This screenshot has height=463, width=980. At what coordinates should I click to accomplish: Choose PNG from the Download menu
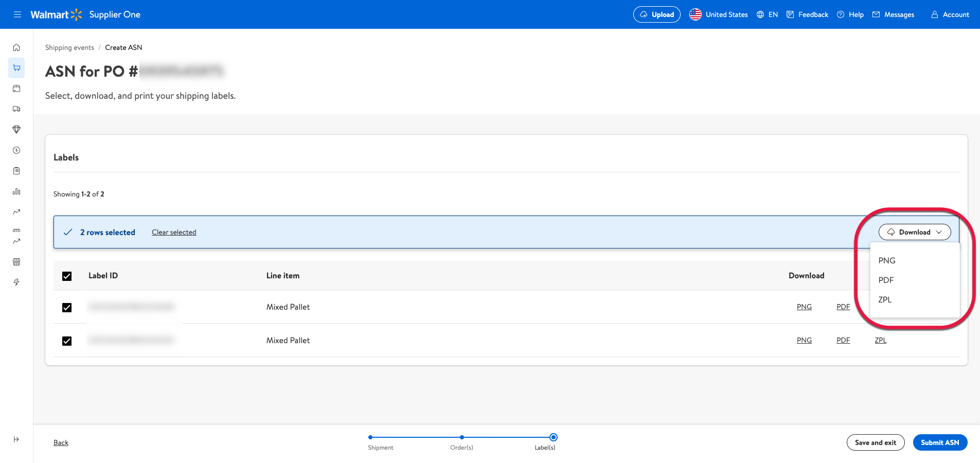click(887, 260)
